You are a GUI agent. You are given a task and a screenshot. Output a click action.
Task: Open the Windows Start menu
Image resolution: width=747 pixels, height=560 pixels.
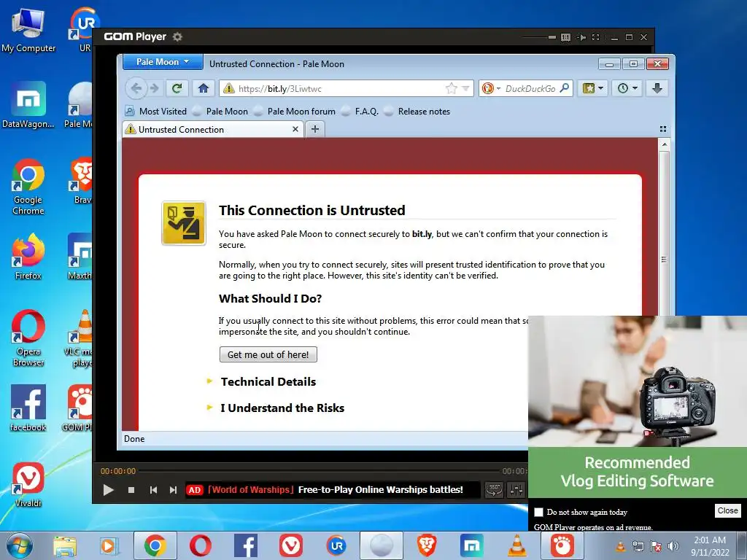tap(20, 545)
